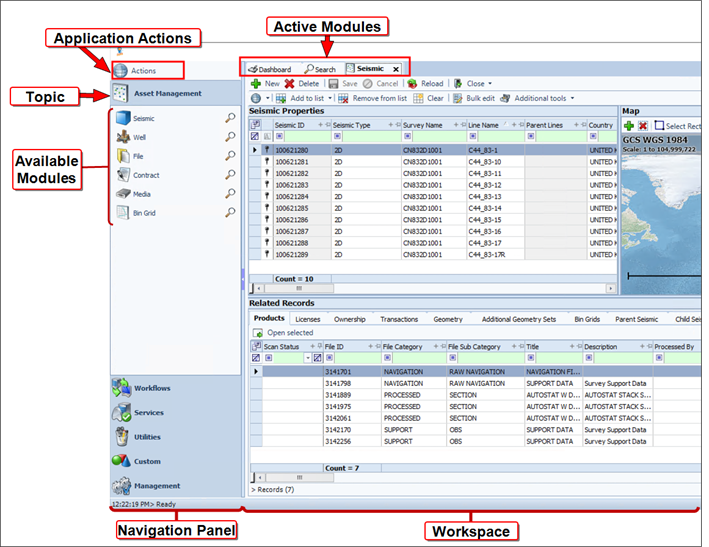
Task: Switch to the Dashboard tab
Action: coord(270,69)
